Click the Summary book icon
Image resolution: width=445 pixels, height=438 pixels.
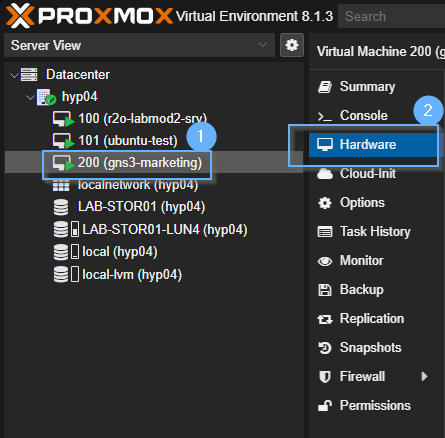pyautogui.click(x=325, y=87)
